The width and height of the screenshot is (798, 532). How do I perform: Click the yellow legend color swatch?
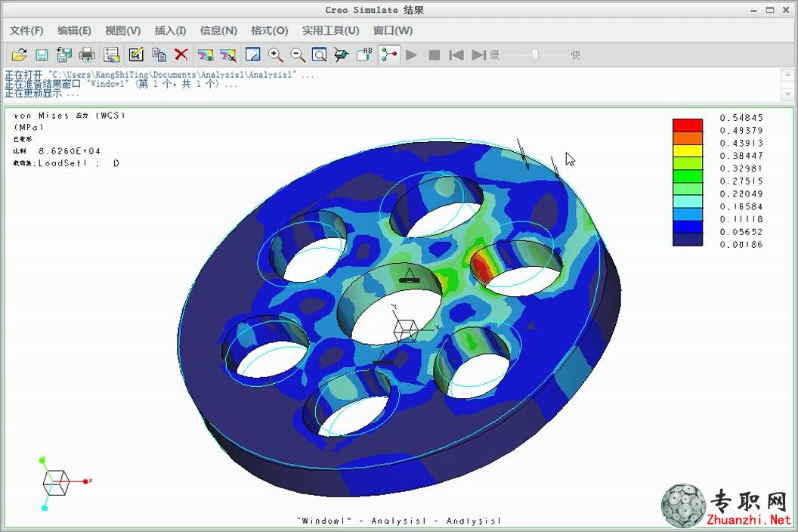coord(688,150)
